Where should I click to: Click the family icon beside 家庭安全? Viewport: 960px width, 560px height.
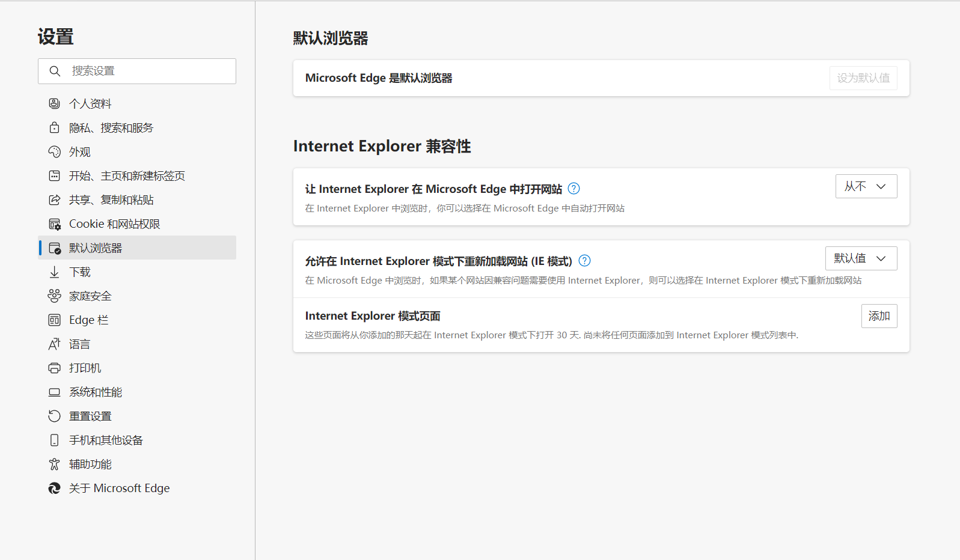click(54, 296)
